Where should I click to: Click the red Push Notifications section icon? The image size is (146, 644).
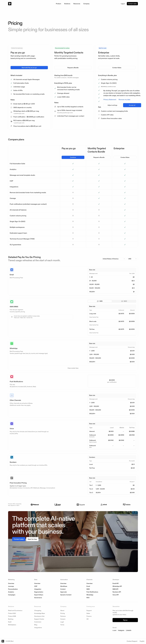pyautogui.click(x=12, y=377)
